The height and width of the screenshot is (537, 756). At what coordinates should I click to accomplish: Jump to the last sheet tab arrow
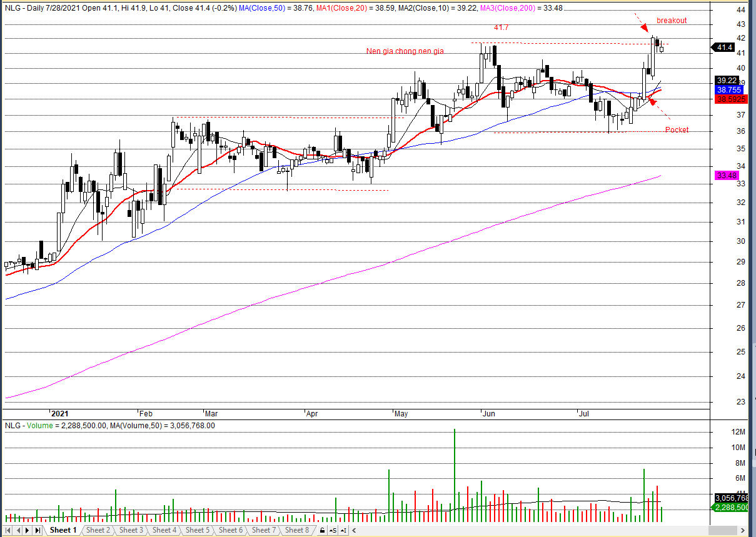(38, 530)
